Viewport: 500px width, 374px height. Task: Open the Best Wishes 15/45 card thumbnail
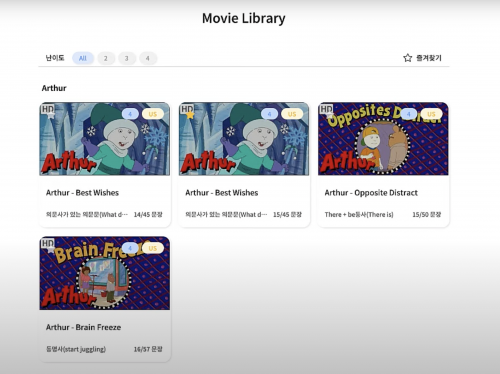(244, 139)
